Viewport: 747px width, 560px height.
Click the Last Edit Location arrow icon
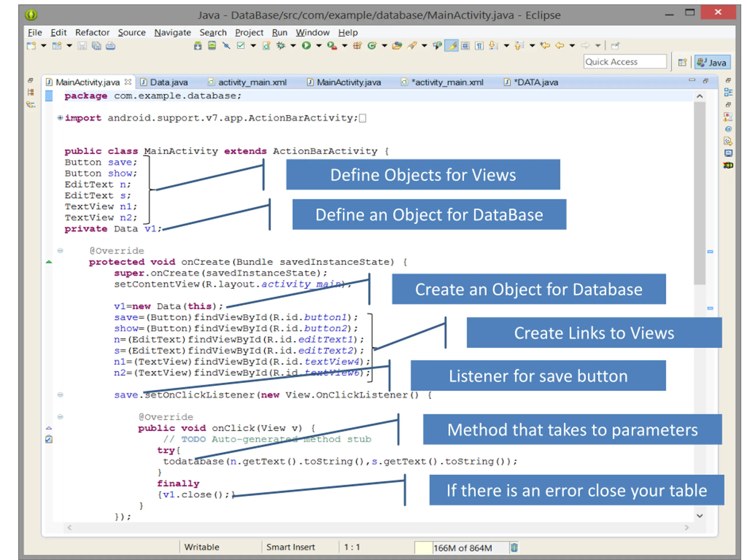click(x=545, y=45)
